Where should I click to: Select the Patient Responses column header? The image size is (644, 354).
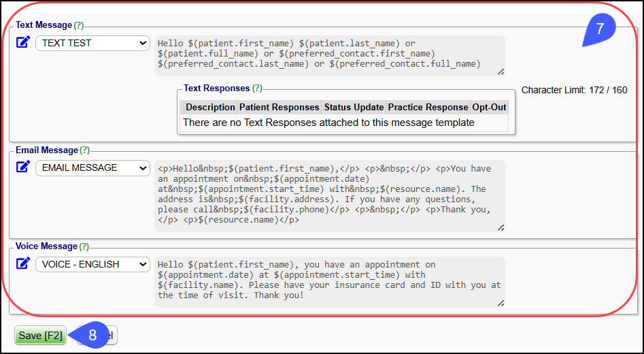[279, 108]
